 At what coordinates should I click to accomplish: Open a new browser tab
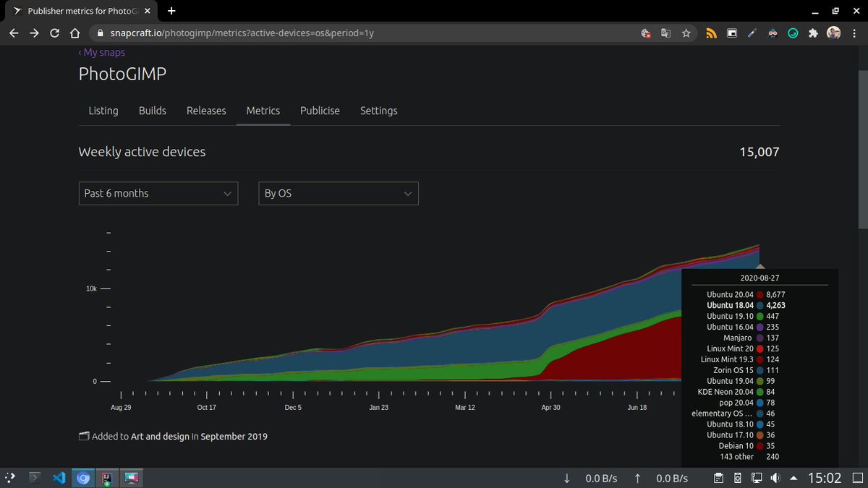tap(171, 11)
